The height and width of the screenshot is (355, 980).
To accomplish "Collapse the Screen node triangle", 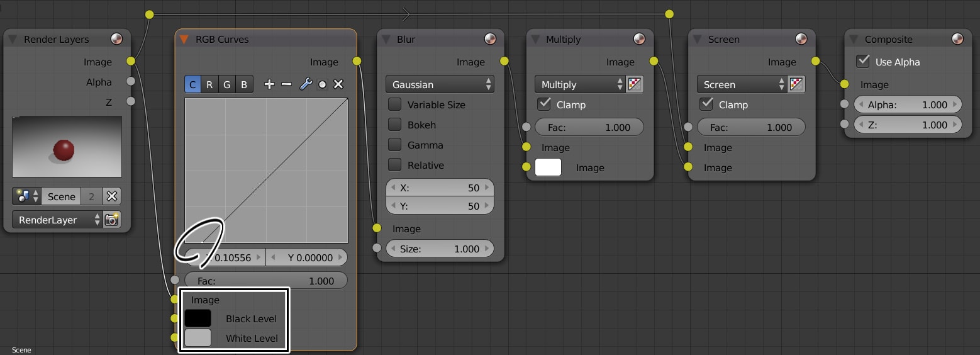I will (698, 39).
